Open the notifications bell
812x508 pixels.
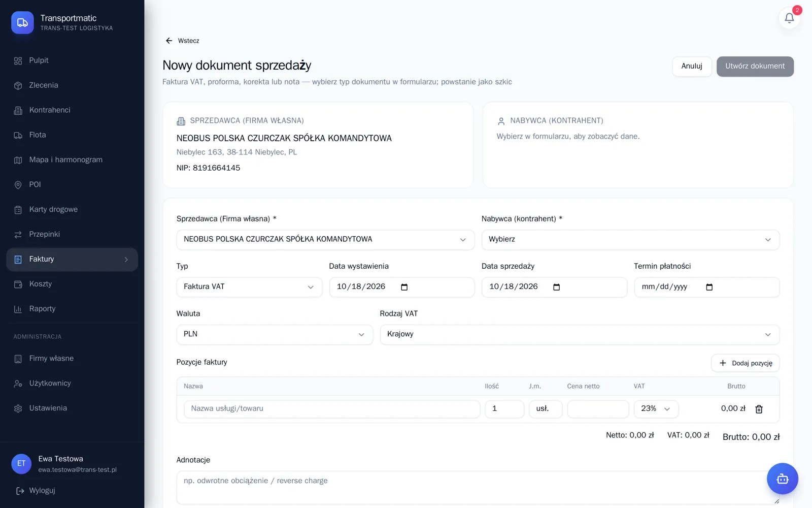[789, 18]
